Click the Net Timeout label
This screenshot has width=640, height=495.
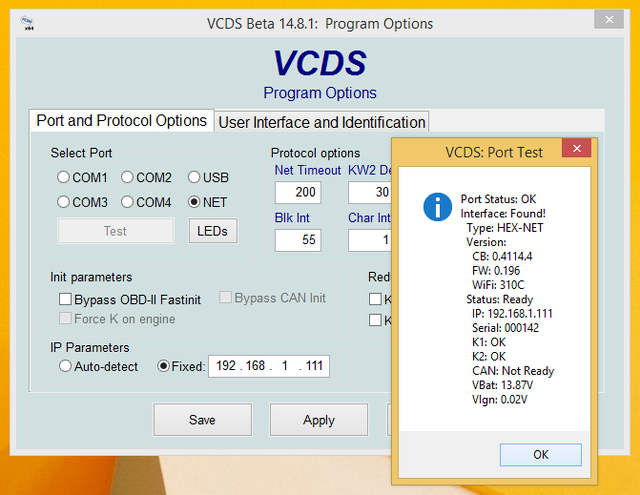click(307, 170)
